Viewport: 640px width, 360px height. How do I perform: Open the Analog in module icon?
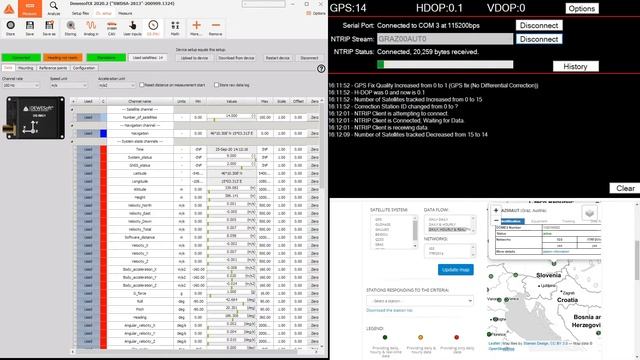pyautogui.click(x=91, y=26)
